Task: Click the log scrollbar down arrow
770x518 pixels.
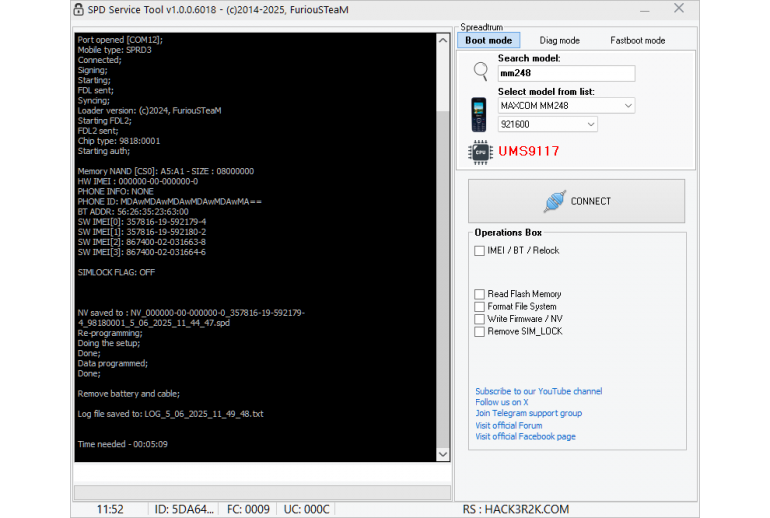Action: (443, 454)
